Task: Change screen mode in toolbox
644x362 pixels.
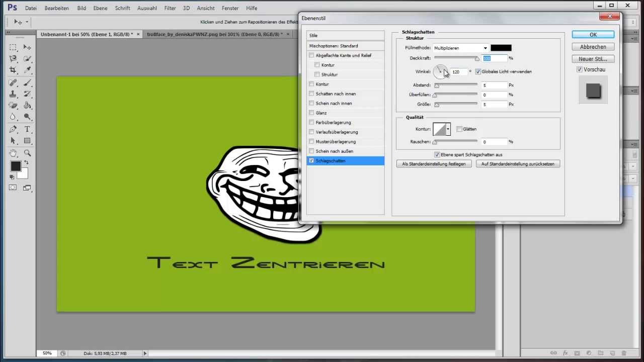Action: pos(27,188)
